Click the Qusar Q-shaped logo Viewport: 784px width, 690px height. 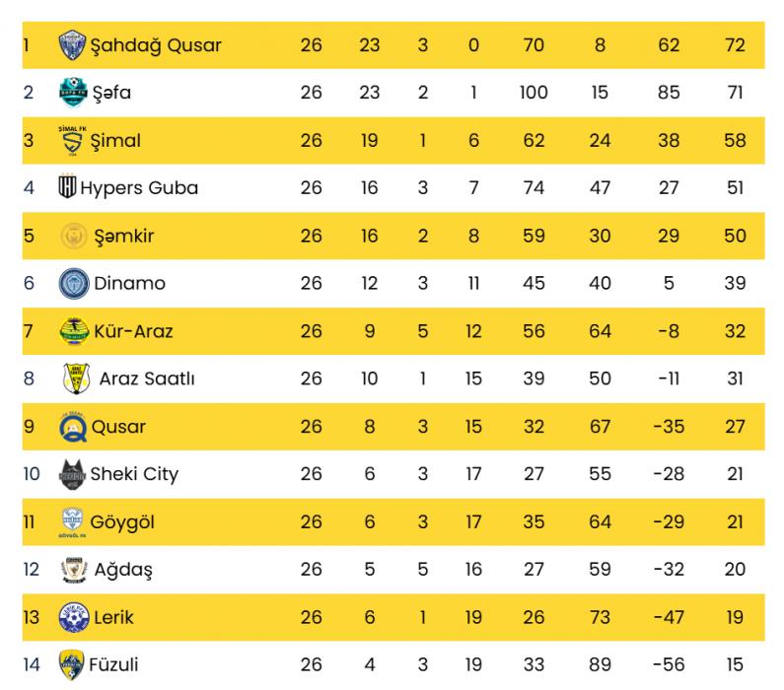point(73,427)
